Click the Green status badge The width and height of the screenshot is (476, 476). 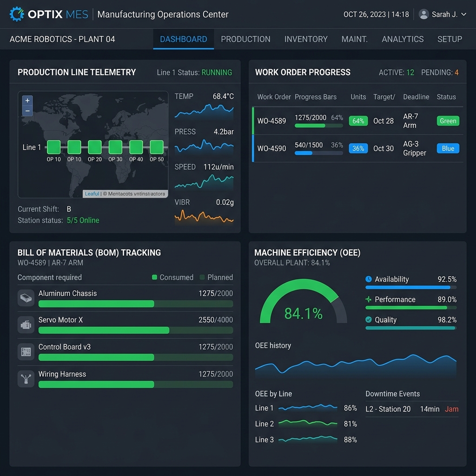click(448, 121)
